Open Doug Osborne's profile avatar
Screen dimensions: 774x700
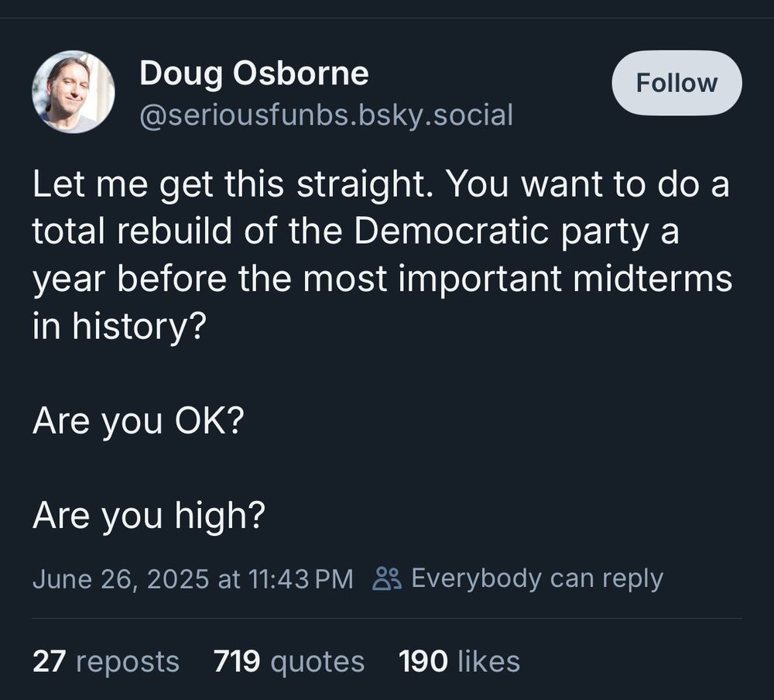[74, 92]
